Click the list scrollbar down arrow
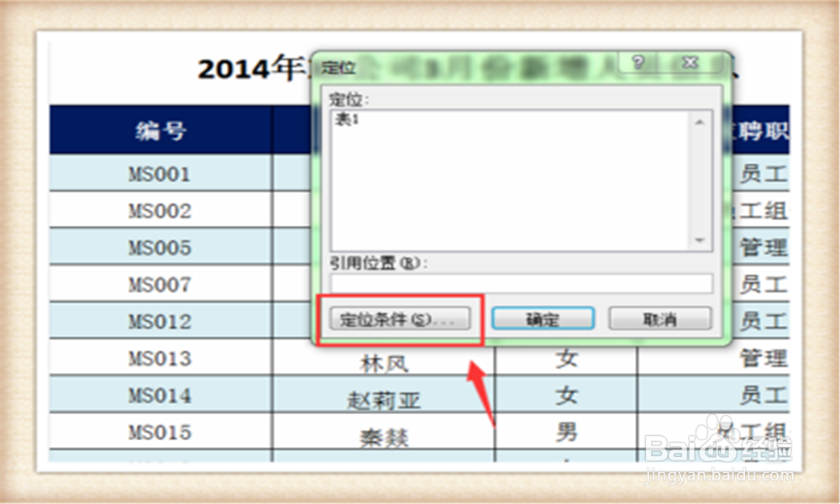 pyautogui.click(x=700, y=240)
